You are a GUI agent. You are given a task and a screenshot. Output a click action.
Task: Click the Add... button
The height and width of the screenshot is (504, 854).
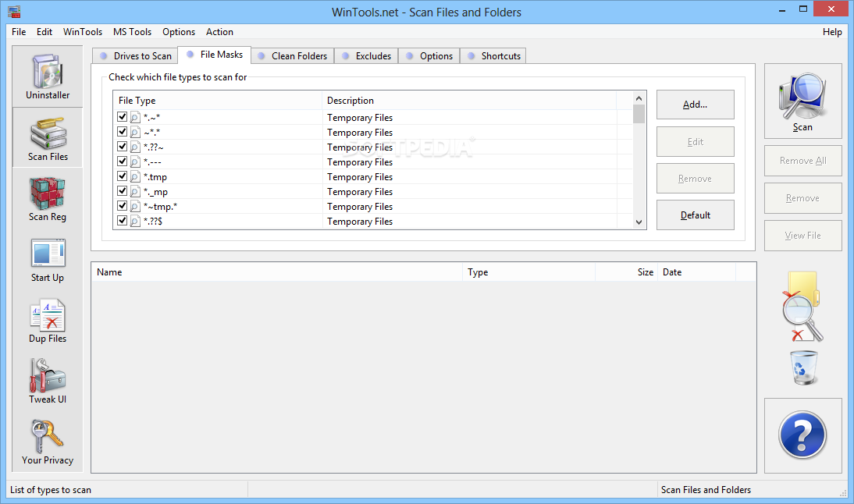(x=695, y=105)
